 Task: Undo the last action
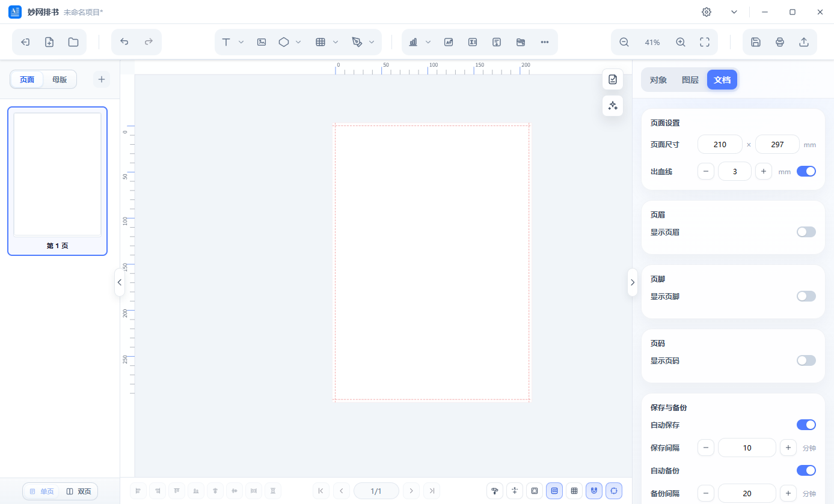click(124, 42)
